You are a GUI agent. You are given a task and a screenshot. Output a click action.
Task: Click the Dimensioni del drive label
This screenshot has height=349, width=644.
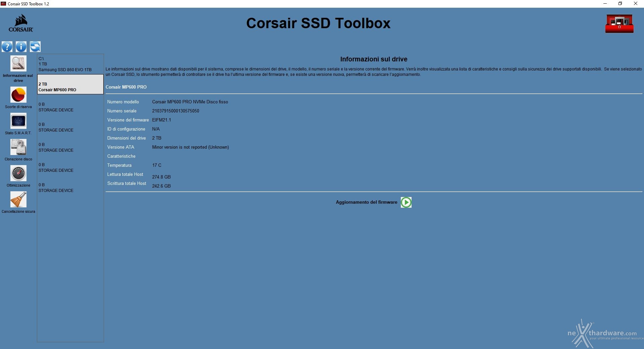[x=126, y=138]
